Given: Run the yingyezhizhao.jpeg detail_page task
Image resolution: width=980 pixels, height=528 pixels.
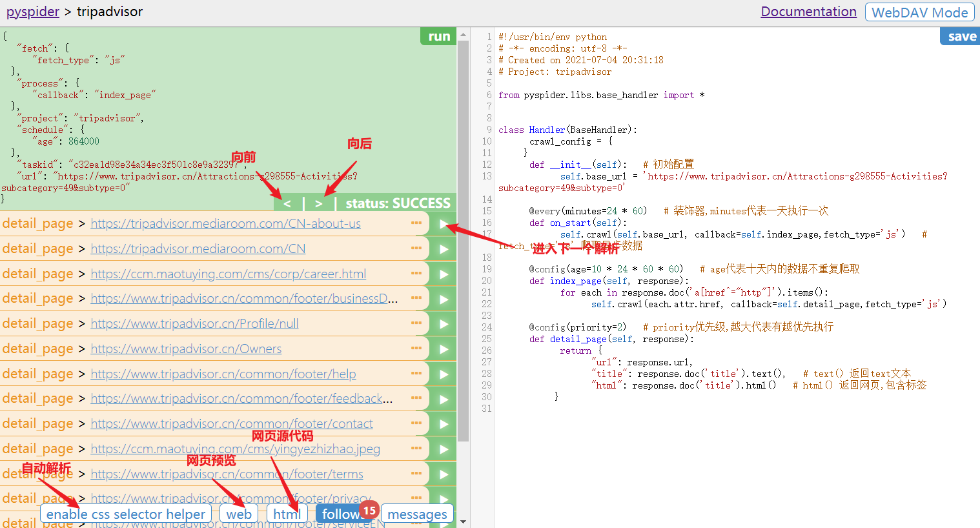Looking at the screenshot, I should pos(444,449).
